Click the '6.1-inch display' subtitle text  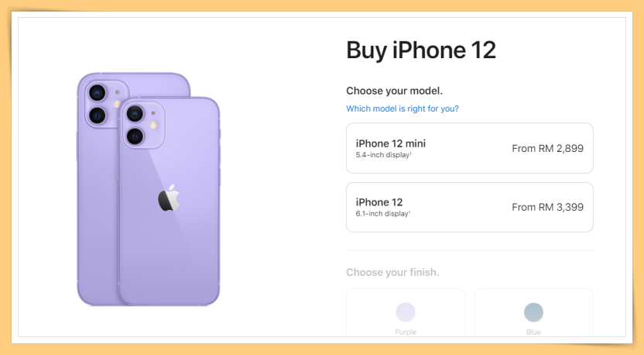coord(383,214)
